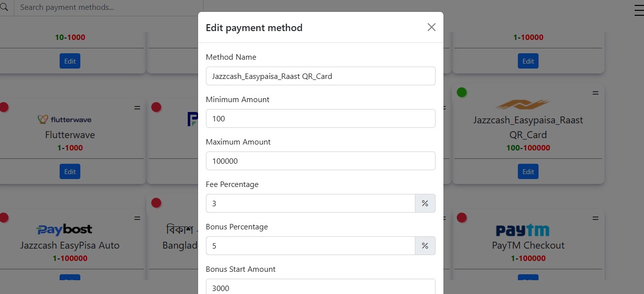Click the Minimum Amount input field
Viewport: 644px width, 294px height.
pos(320,118)
